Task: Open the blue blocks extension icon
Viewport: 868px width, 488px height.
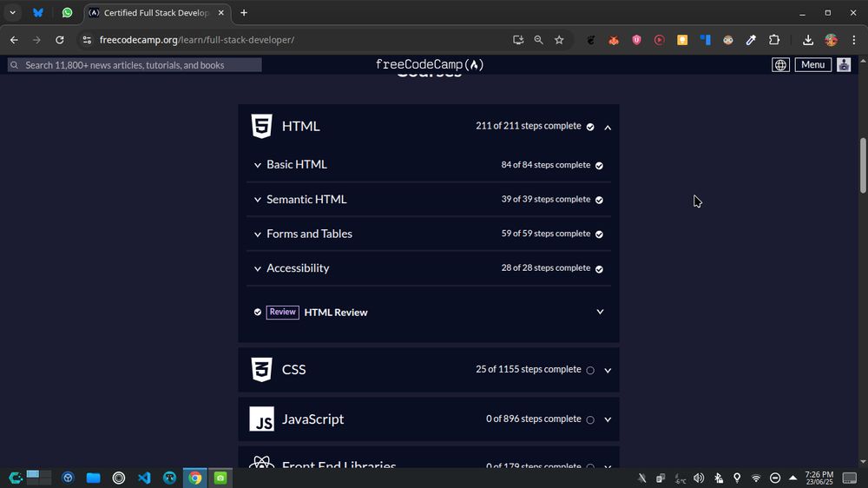Action: point(705,40)
